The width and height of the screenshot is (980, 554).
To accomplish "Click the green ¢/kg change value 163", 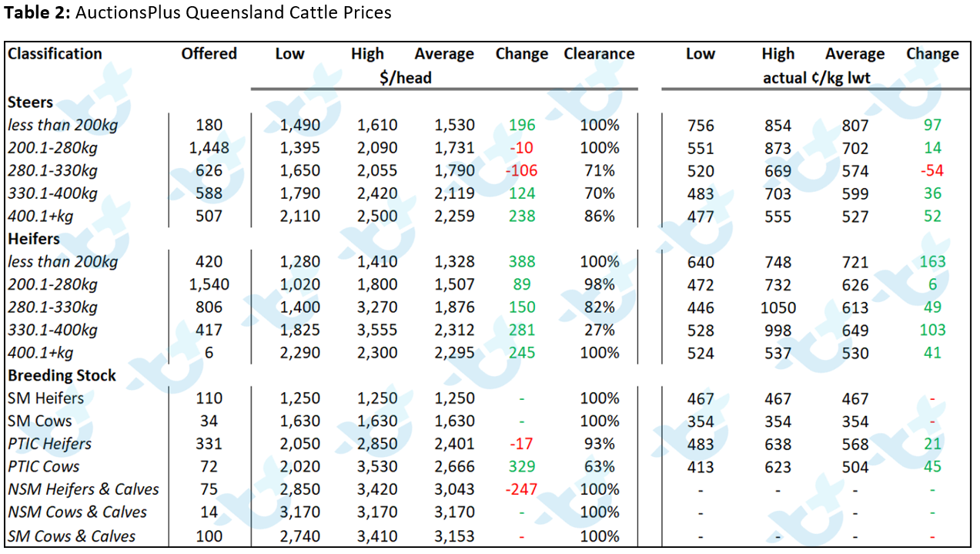I will (932, 262).
